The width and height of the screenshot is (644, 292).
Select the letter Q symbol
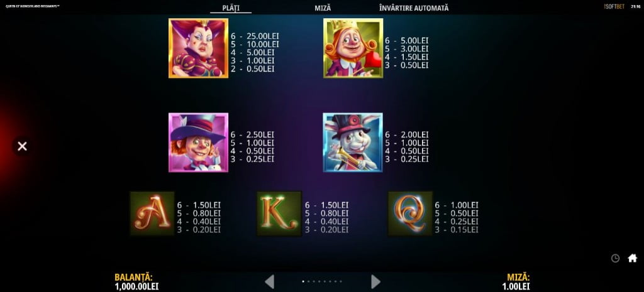coord(410,214)
